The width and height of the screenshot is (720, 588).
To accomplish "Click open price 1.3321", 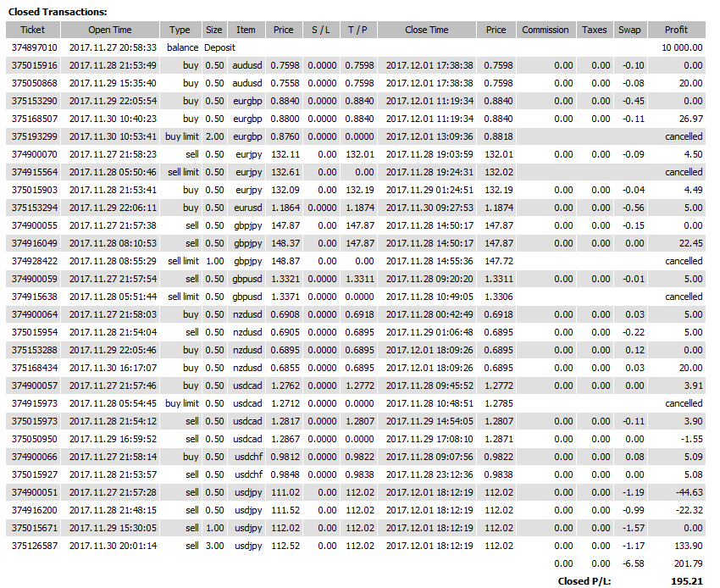I will tap(285, 280).
